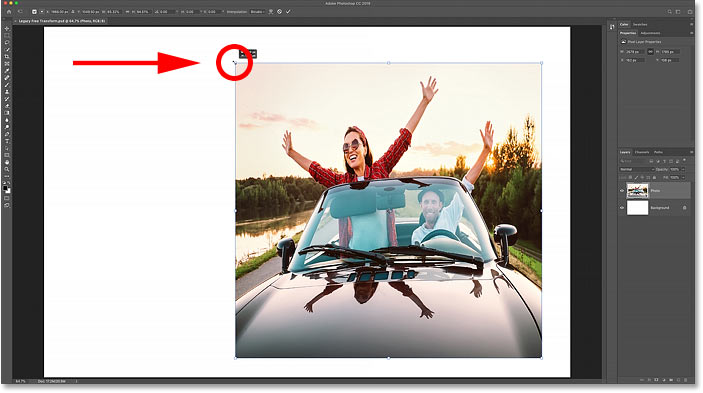Click the Background layer lock icon
Image resolution: width=703 pixels, height=393 pixels.
pyautogui.click(x=685, y=207)
